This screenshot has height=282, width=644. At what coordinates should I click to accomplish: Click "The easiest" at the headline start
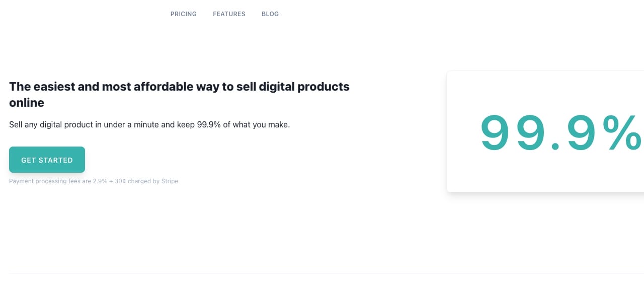click(x=42, y=87)
